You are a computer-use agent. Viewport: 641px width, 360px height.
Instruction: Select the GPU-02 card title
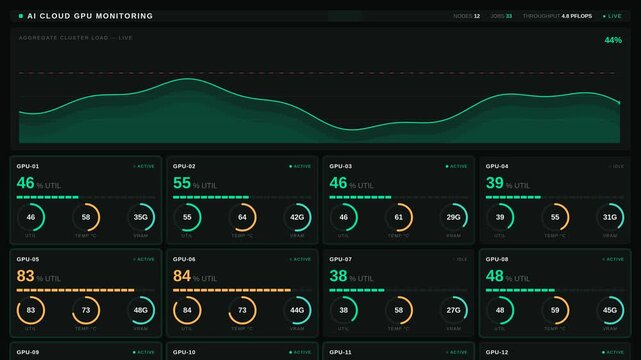point(184,166)
